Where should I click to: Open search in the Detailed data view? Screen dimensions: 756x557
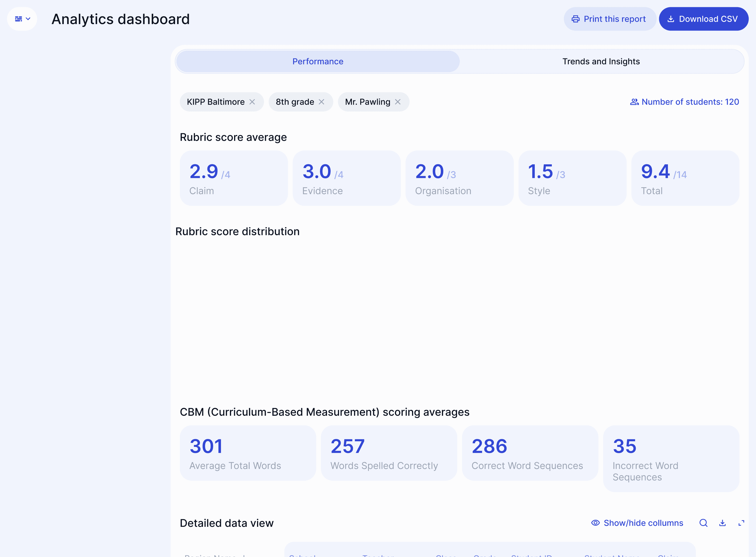click(x=703, y=523)
